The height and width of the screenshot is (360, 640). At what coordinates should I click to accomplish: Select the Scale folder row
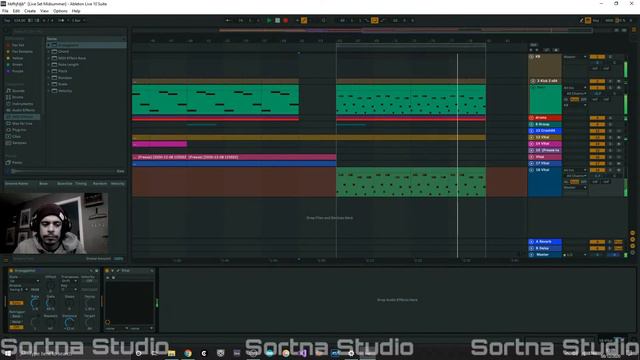pyautogui.click(x=86, y=84)
